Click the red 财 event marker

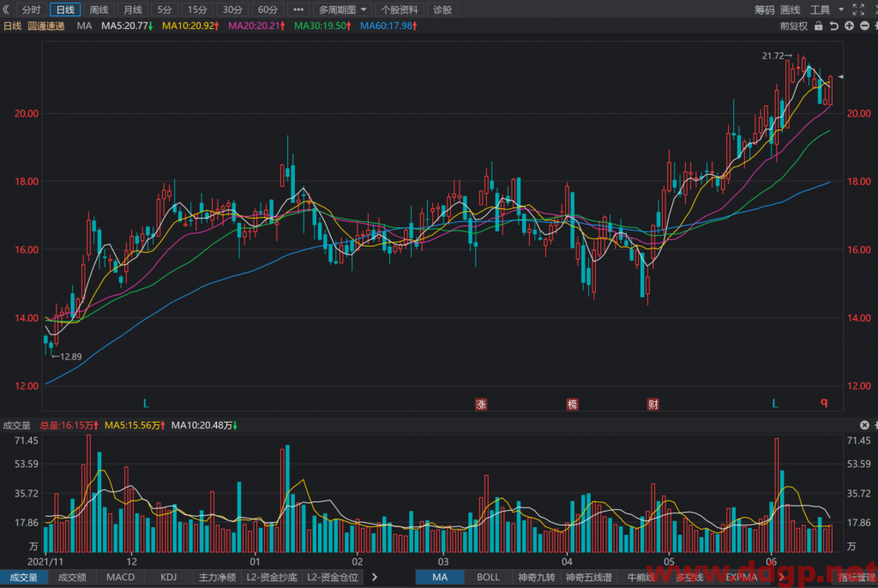[x=652, y=404]
